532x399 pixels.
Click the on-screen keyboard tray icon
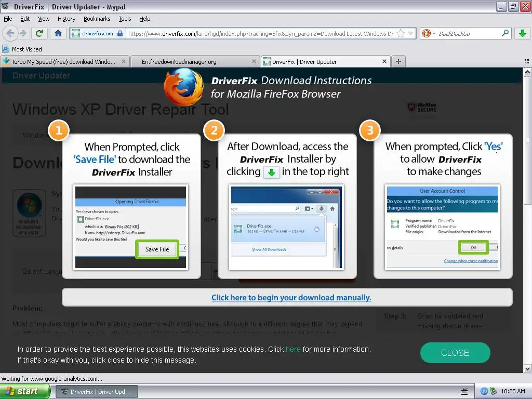tap(464, 392)
